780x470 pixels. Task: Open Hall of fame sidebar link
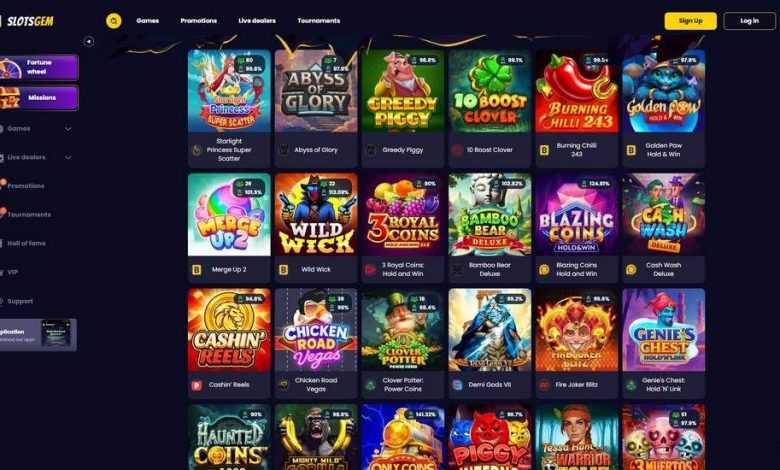pyautogui.click(x=26, y=244)
